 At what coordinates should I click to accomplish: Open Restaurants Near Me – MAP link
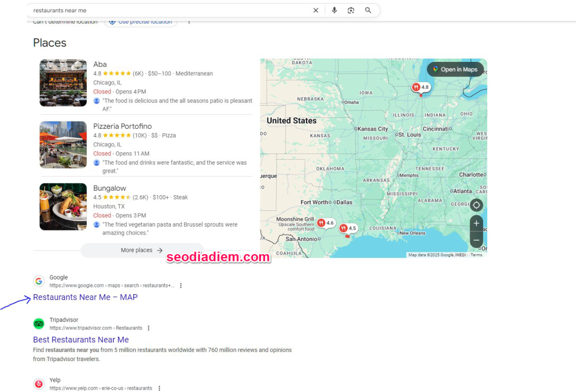[x=85, y=297]
